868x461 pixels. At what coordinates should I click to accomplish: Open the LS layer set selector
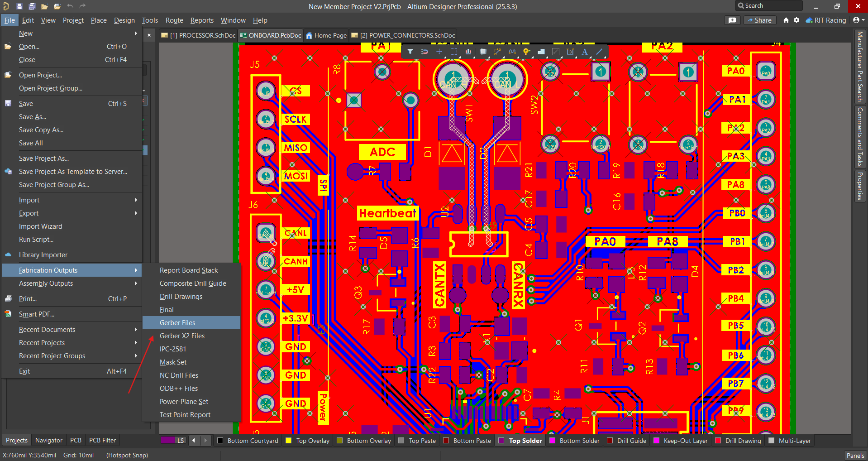click(x=174, y=441)
